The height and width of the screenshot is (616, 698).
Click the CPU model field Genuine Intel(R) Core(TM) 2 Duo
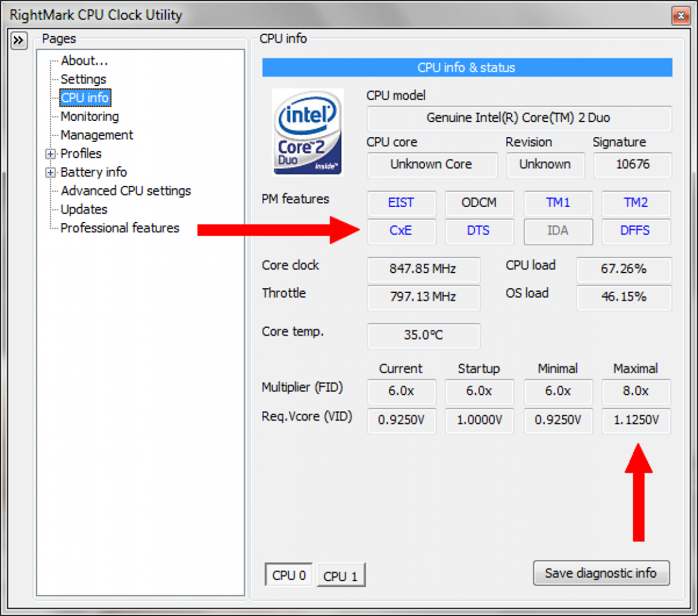pos(519,118)
